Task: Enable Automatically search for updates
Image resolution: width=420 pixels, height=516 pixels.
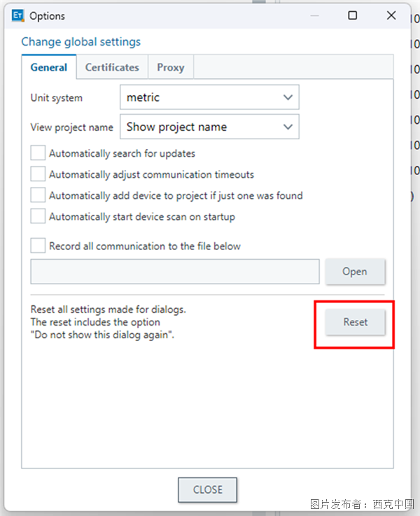Action: coord(38,153)
